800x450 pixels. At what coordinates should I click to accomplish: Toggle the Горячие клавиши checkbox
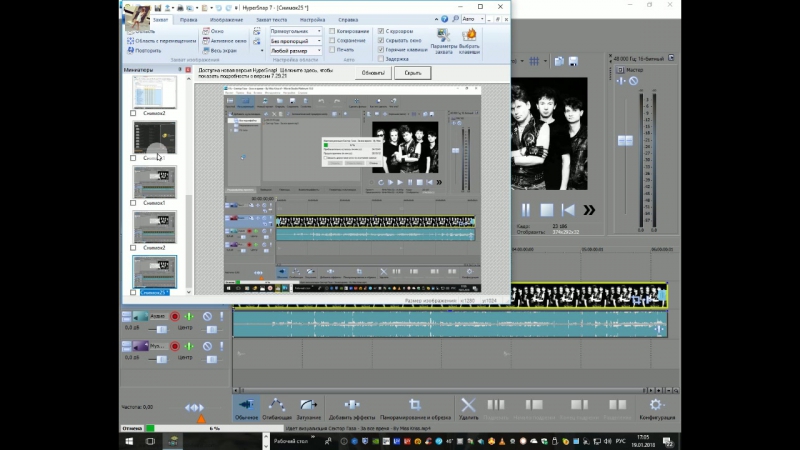tap(380, 49)
